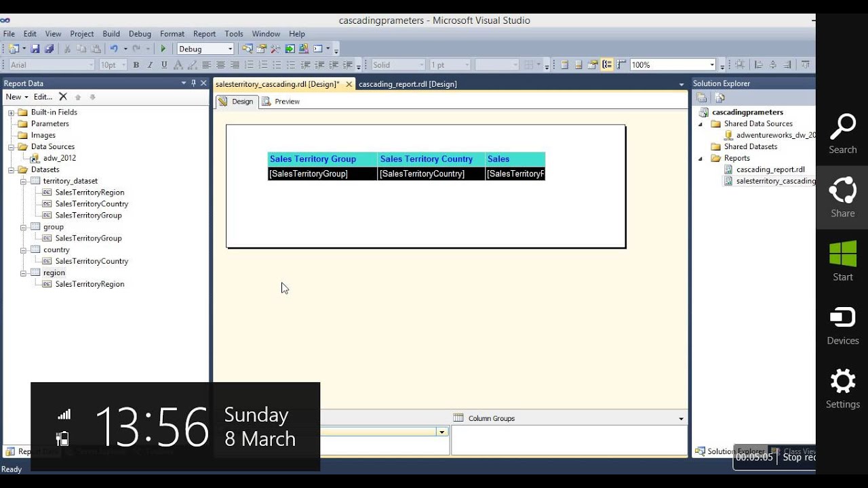Delete the selected item with the X icon in Report Data

click(63, 97)
